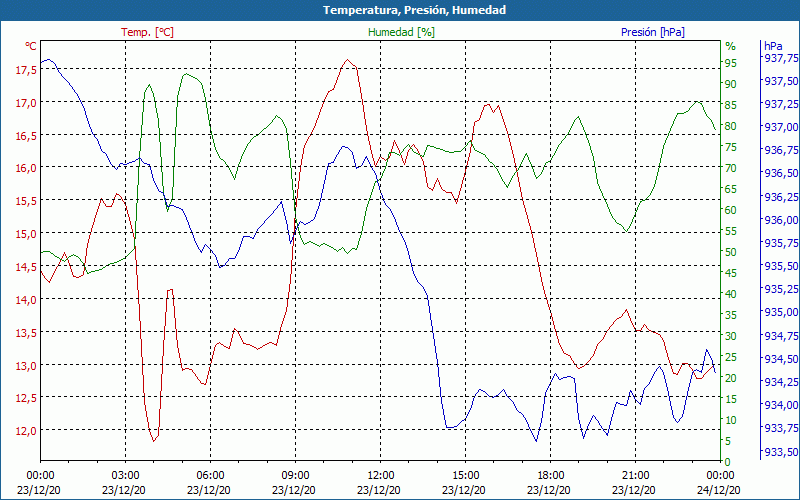Click the '935,50' pressure axis tick

[781, 266]
